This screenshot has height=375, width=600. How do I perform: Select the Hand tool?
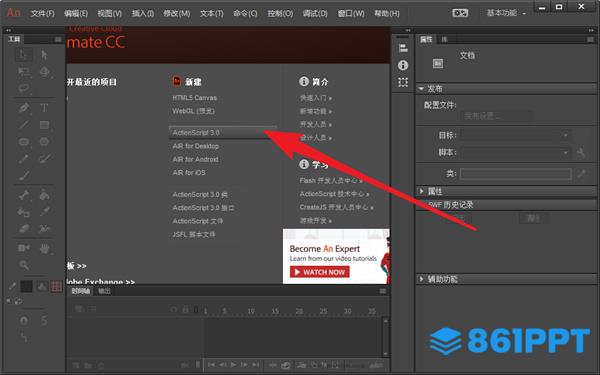pos(44,248)
